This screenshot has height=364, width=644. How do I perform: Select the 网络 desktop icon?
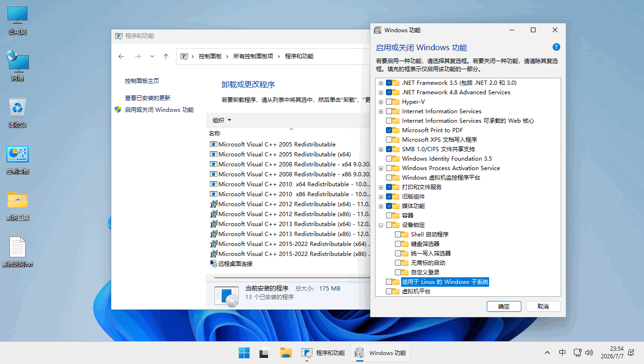18,66
